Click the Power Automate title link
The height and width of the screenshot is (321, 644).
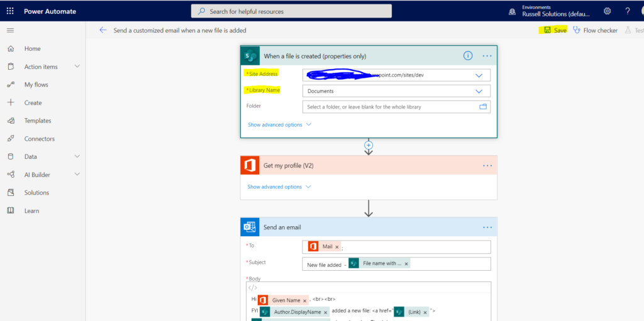tap(50, 11)
